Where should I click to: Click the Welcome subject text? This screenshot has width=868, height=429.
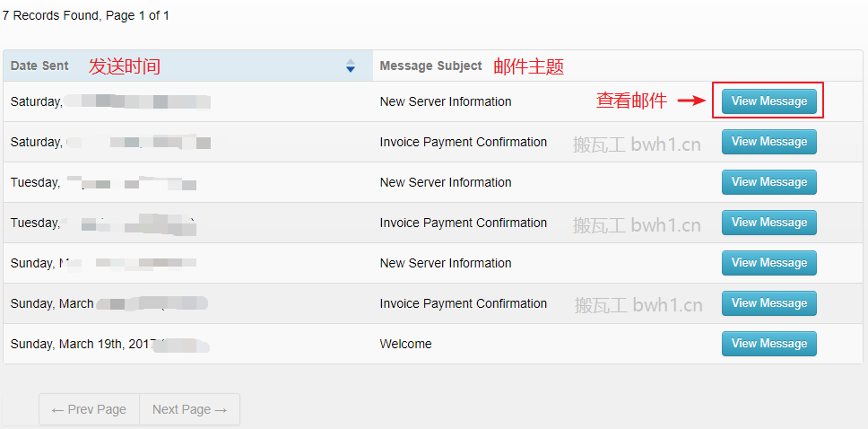tap(405, 344)
